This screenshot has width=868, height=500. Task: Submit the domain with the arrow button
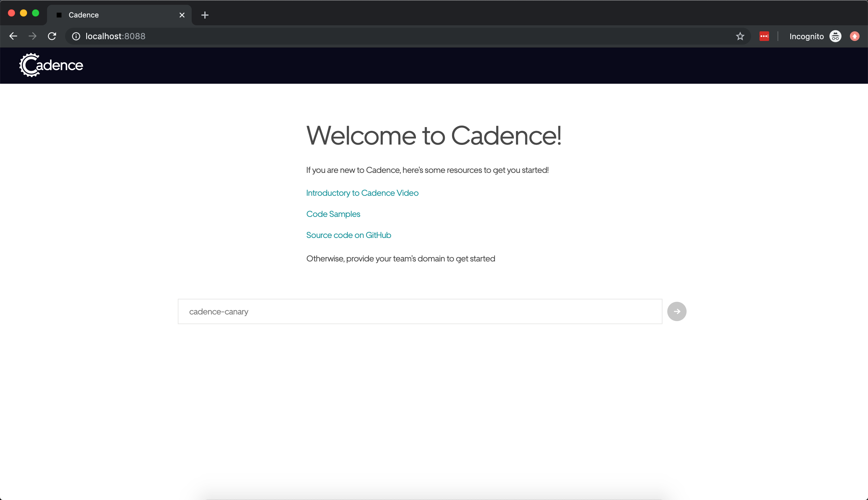click(676, 311)
